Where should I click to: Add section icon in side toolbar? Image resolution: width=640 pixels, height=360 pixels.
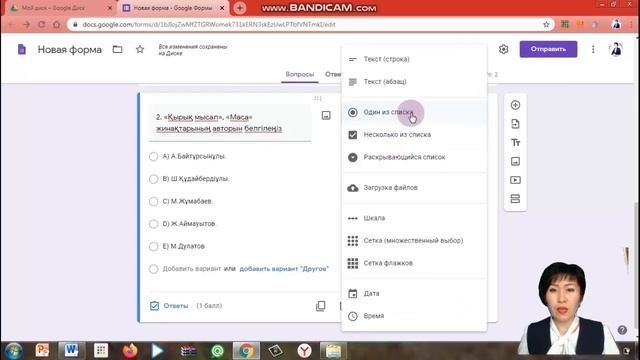pos(515,199)
